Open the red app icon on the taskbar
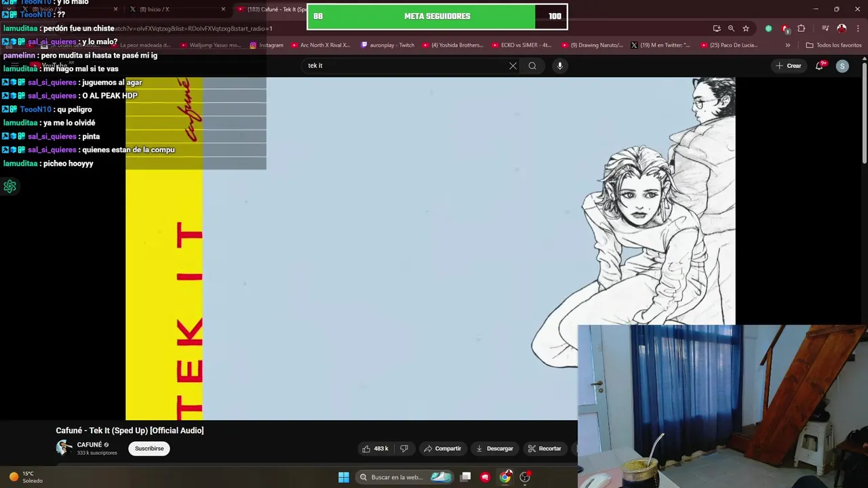 pyautogui.click(x=485, y=477)
